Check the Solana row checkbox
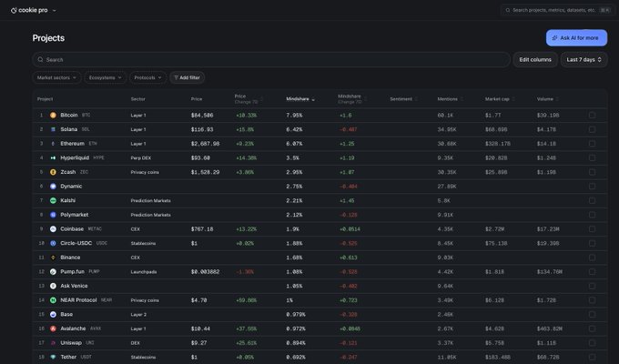This screenshot has width=619, height=364. pos(592,129)
